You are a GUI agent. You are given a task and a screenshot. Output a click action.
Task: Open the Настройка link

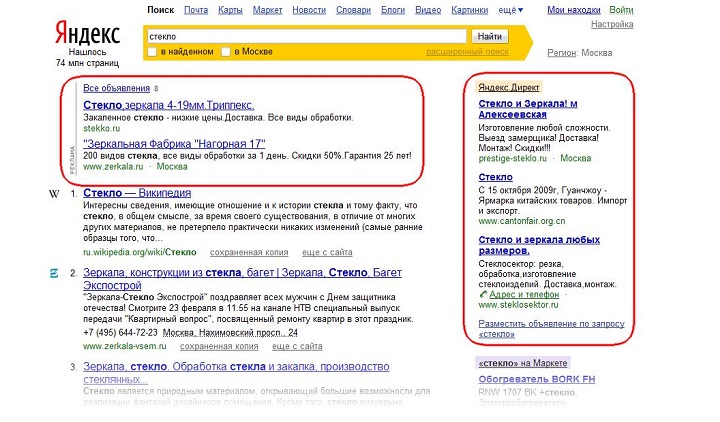612,24
